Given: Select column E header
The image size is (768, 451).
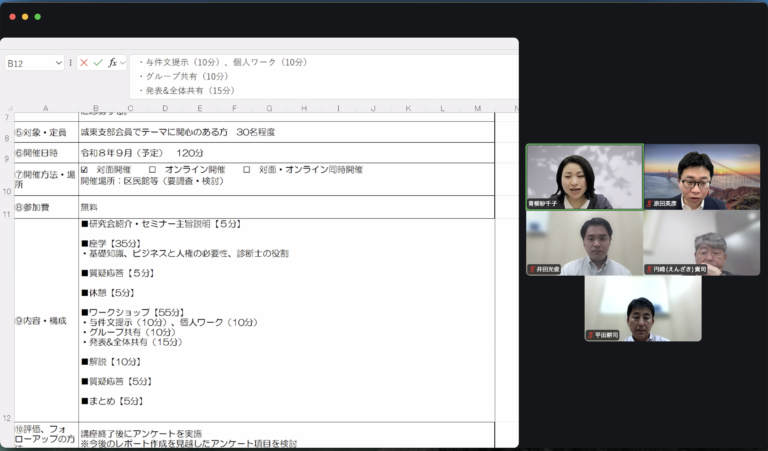Looking at the screenshot, I should (x=200, y=108).
